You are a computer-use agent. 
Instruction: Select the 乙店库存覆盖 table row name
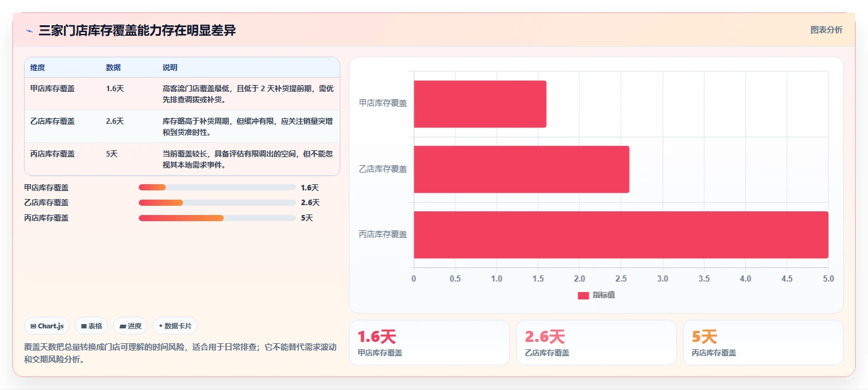(52, 121)
